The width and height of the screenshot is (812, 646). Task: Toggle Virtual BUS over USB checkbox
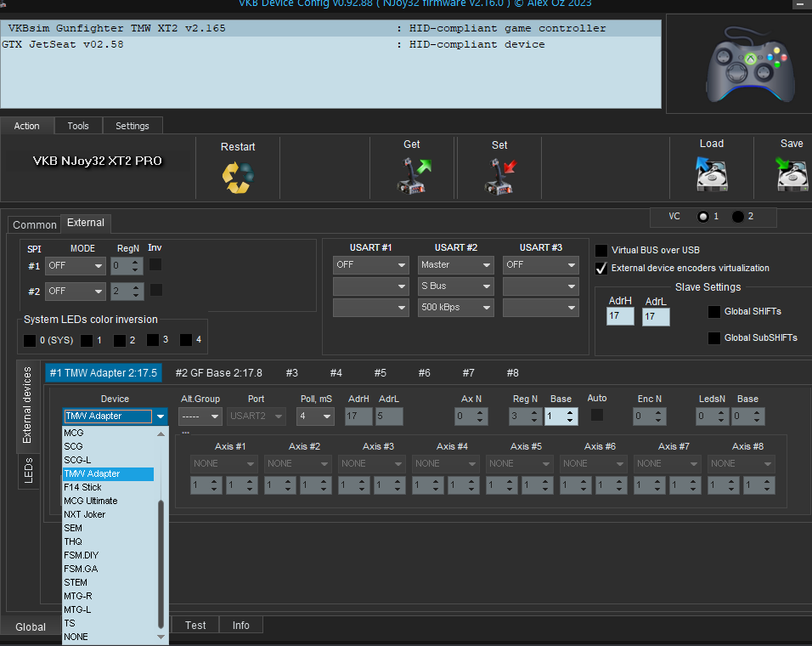(x=601, y=250)
